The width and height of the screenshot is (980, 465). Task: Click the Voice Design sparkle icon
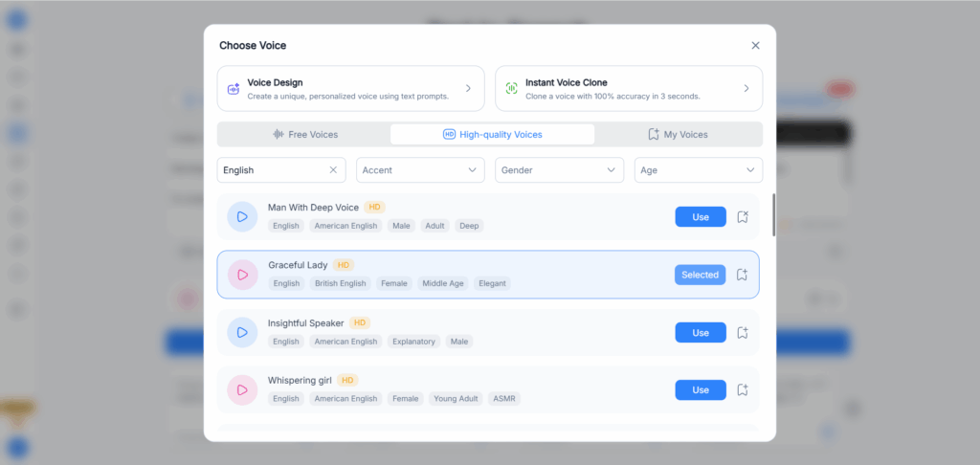[x=234, y=89]
